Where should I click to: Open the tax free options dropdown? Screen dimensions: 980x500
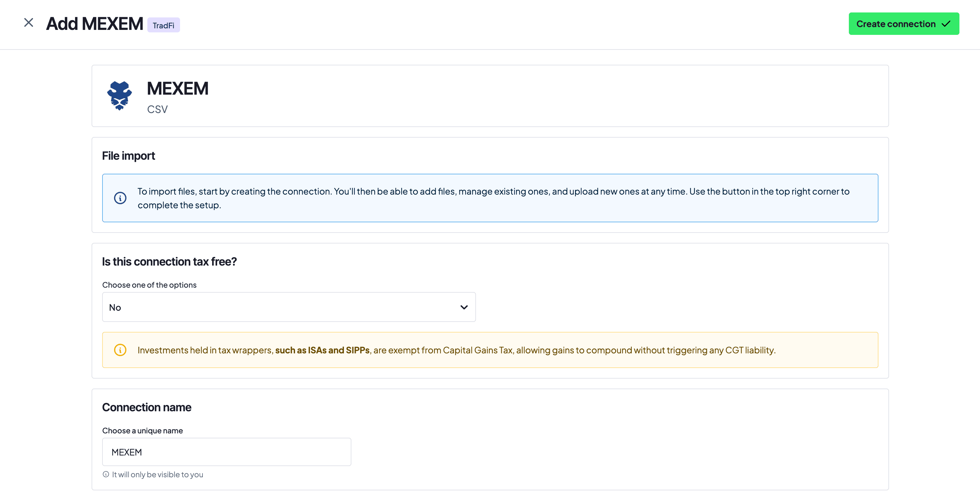point(289,307)
